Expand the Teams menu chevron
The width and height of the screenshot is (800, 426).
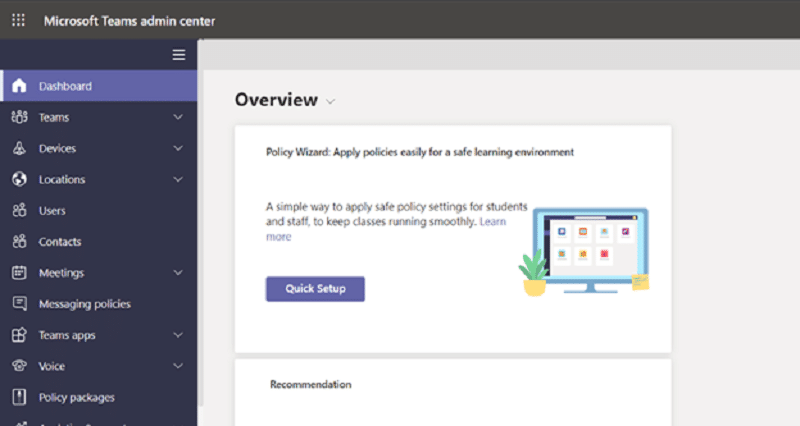[178, 117]
